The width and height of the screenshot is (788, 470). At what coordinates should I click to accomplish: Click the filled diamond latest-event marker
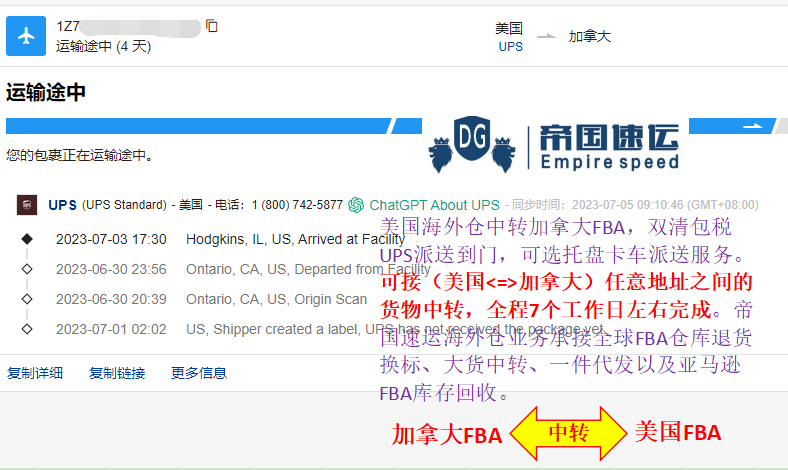pos(27,239)
